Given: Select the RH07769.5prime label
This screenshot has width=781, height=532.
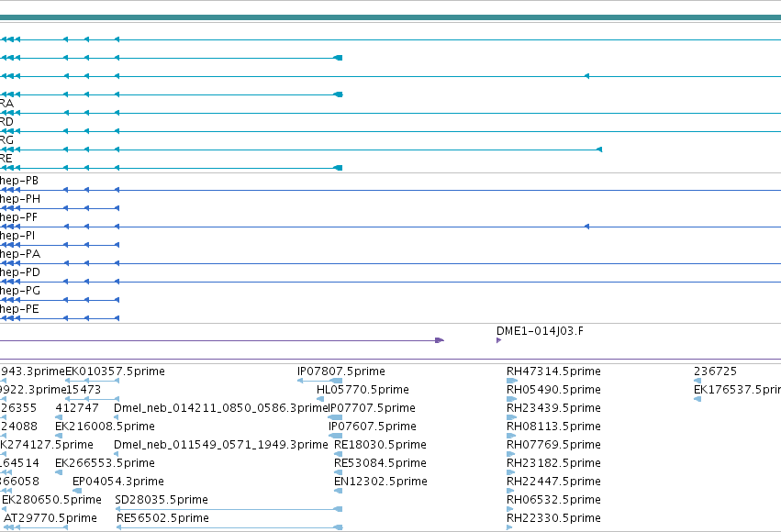Looking at the screenshot, I should [x=553, y=445].
